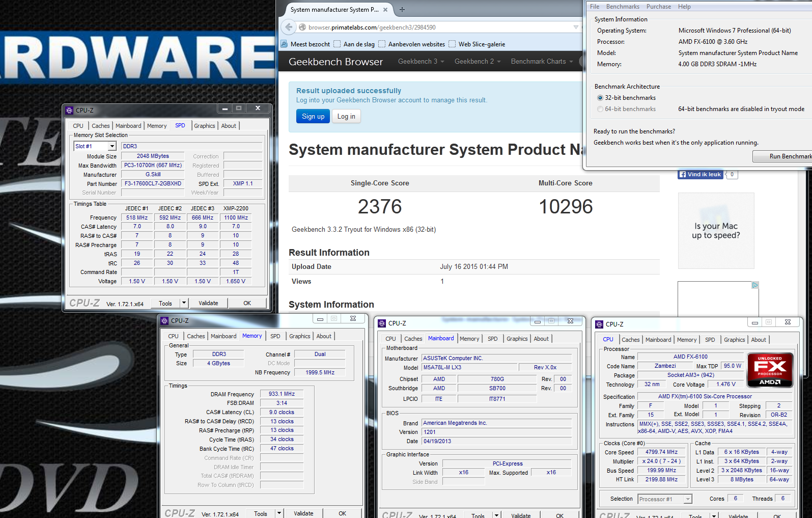Close the CPU tab CPU-Z window

pyautogui.click(x=788, y=322)
